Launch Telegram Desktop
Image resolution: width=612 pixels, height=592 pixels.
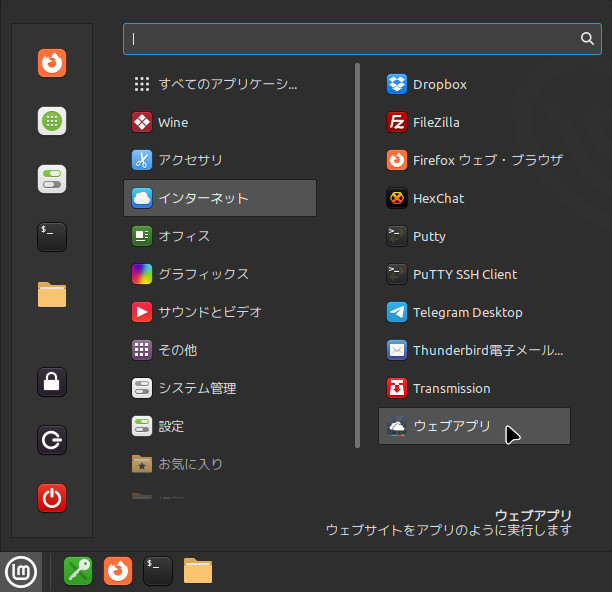474,312
